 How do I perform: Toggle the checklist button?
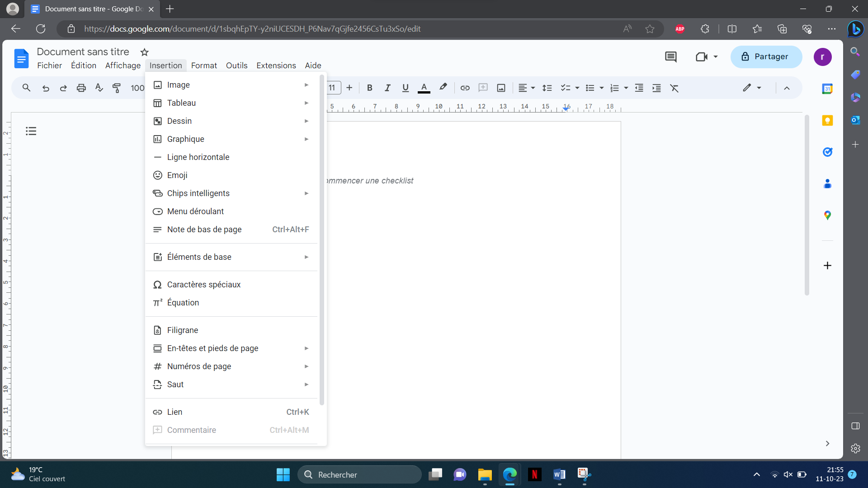pyautogui.click(x=565, y=88)
